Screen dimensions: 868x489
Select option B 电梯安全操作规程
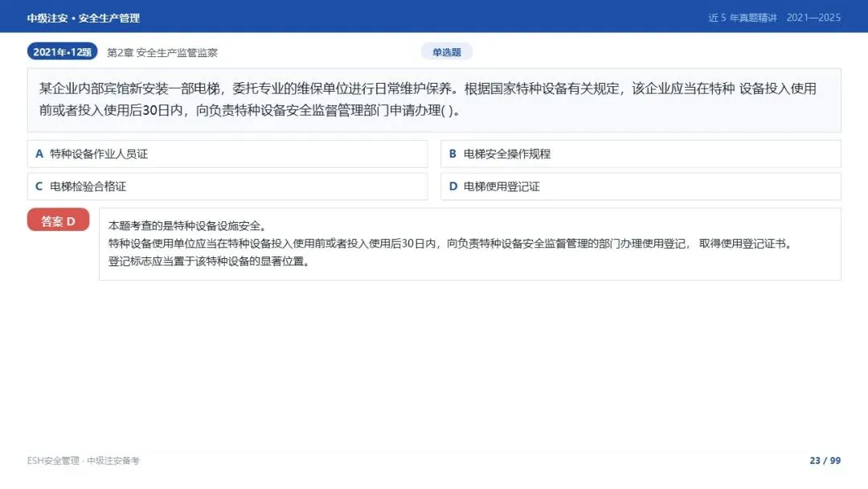[641, 154]
